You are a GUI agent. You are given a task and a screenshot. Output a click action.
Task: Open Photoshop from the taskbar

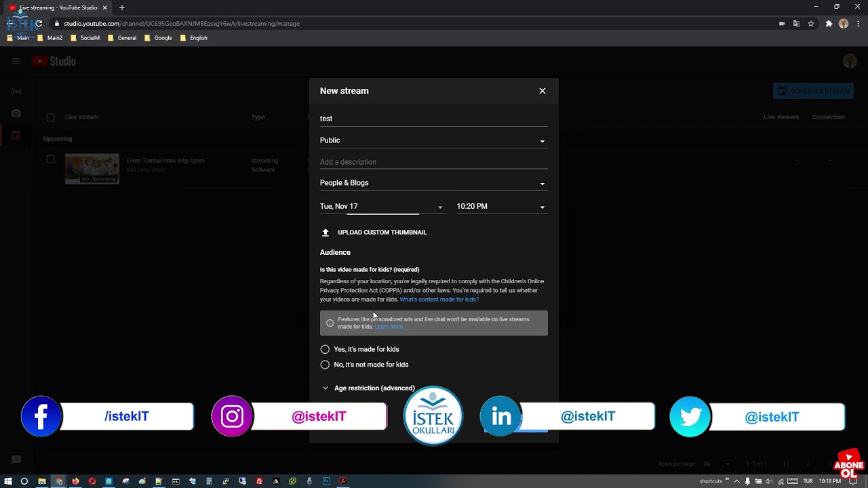pos(326,481)
